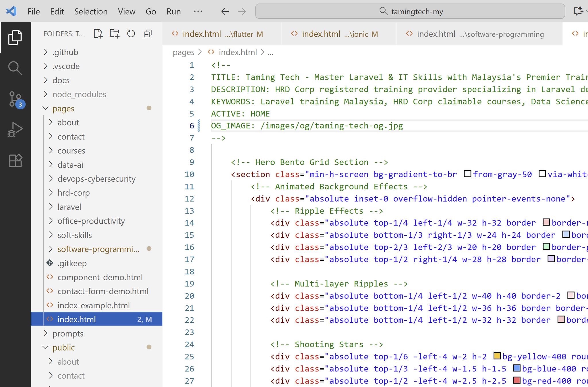Click the index.html breadcrumb segment
The image size is (588, 387).
pos(238,52)
